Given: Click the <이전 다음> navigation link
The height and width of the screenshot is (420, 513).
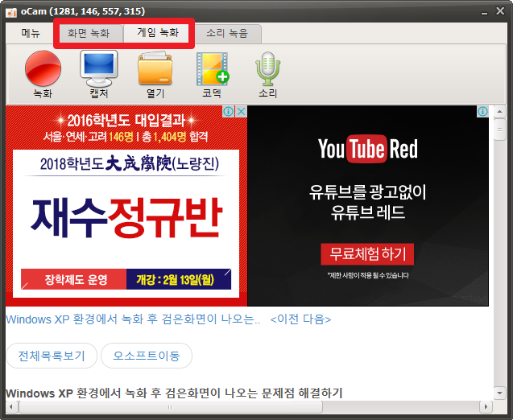Looking at the screenshot, I should pyautogui.click(x=300, y=319).
